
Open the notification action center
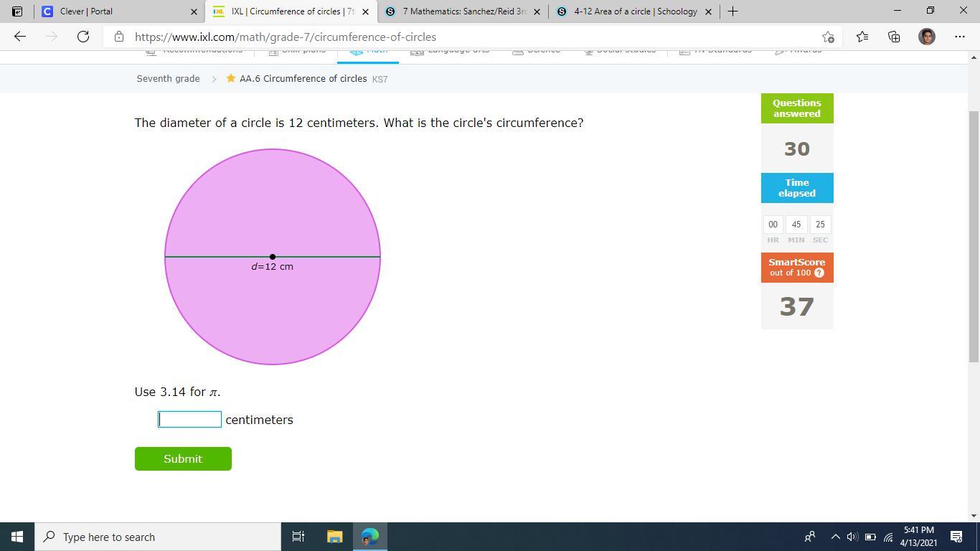[x=956, y=537]
